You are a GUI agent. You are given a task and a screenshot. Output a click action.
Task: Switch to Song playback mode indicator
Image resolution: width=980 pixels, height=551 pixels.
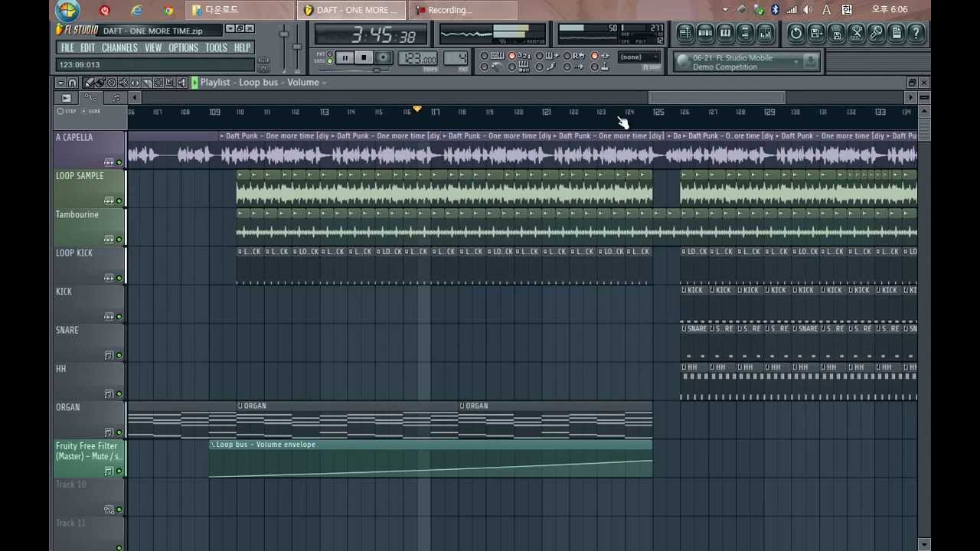pos(330,60)
